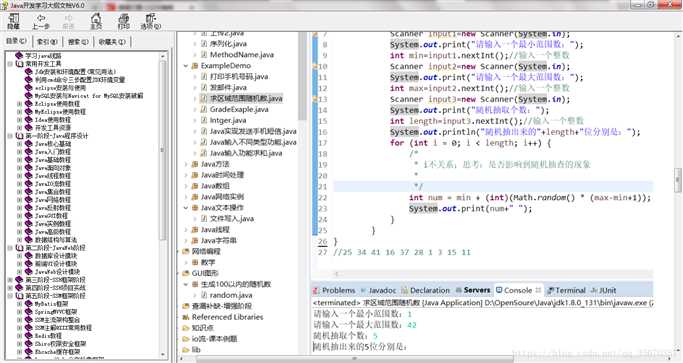Collapse the 常用开发工具 tree node
The height and width of the screenshot is (363, 683).
(10, 64)
